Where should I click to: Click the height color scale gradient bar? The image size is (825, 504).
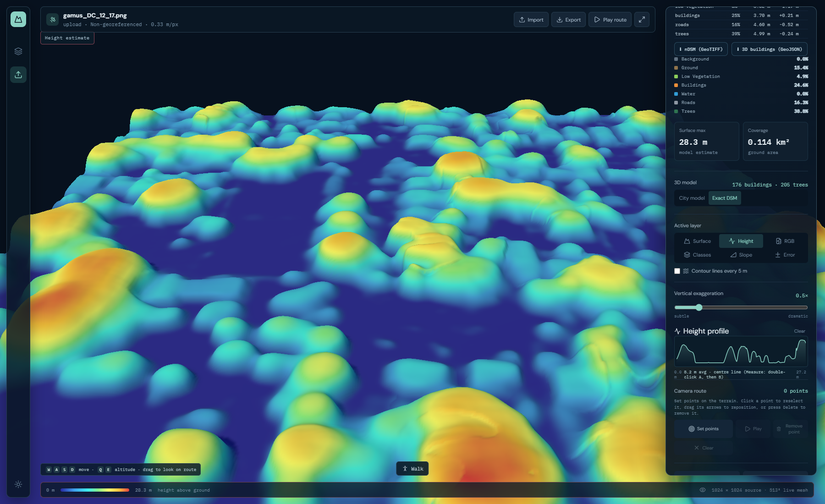[95, 490]
